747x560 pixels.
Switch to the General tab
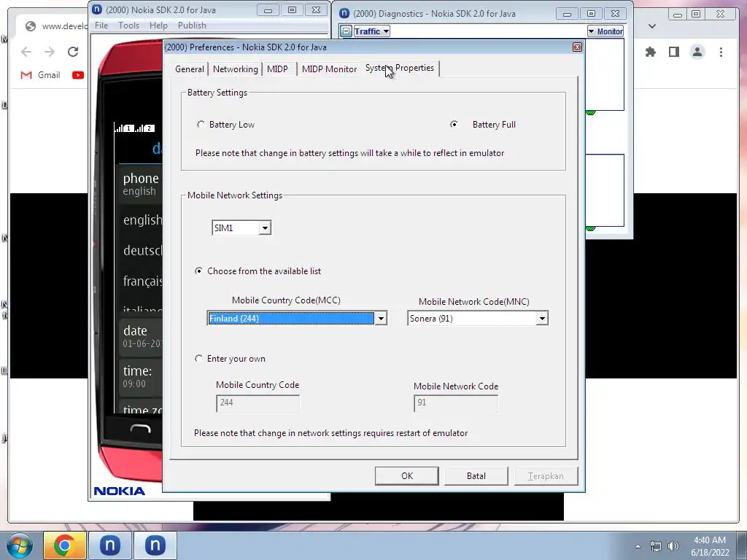coord(190,69)
